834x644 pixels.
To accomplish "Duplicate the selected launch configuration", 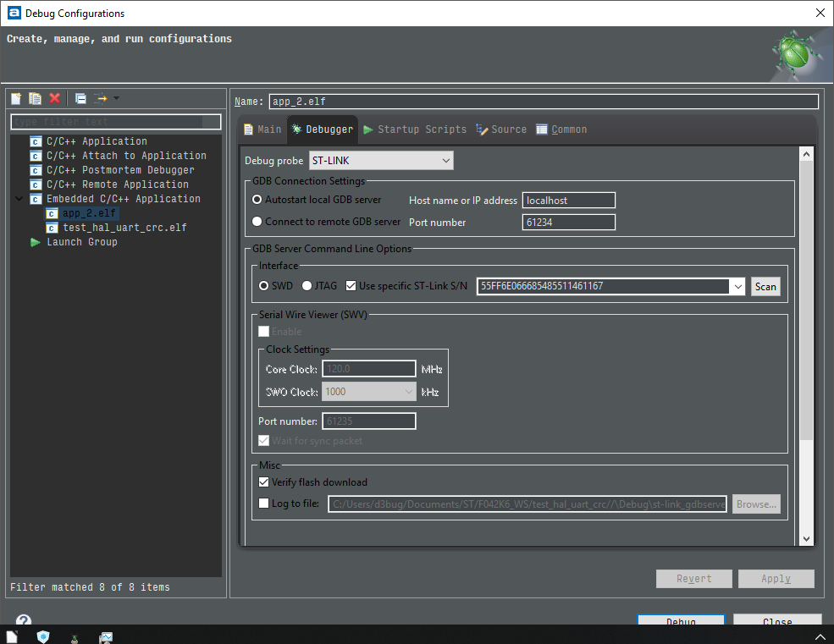I will (x=35, y=98).
